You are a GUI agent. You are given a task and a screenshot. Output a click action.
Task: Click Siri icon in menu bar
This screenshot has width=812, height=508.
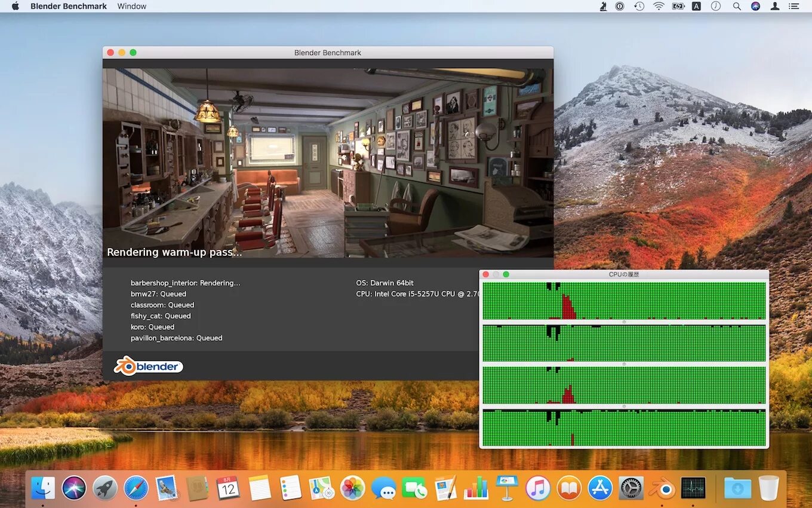[755, 6]
